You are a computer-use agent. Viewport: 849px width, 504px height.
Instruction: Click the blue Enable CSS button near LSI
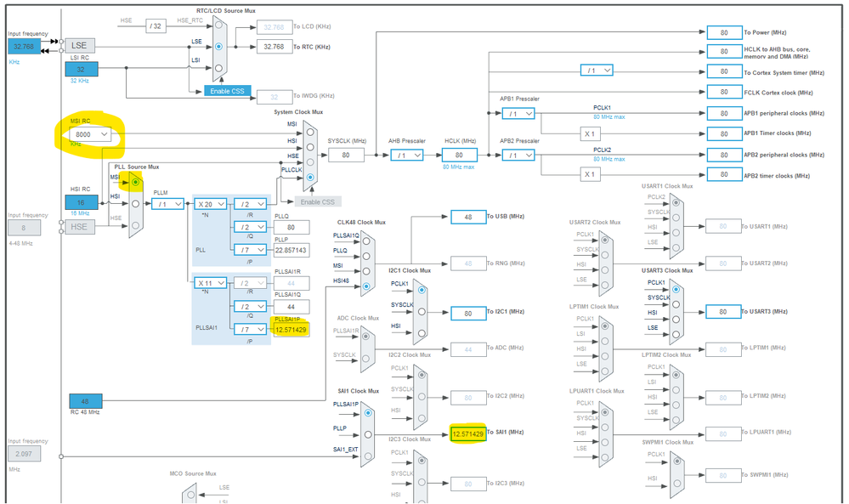point(228,91)
